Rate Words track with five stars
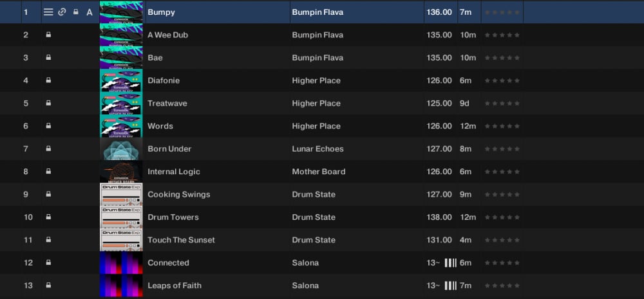644x299 pixels. tap(516, 126)
